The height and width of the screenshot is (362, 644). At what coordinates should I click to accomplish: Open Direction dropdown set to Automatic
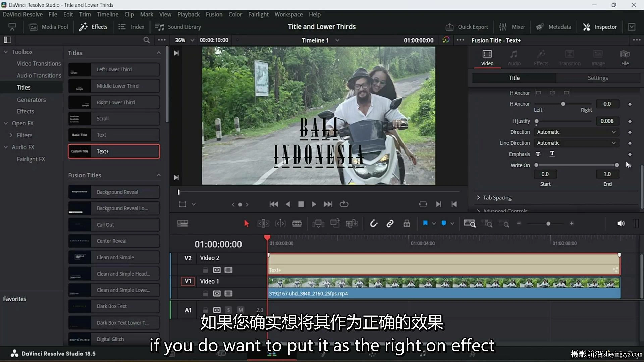[x=576, y=132]
